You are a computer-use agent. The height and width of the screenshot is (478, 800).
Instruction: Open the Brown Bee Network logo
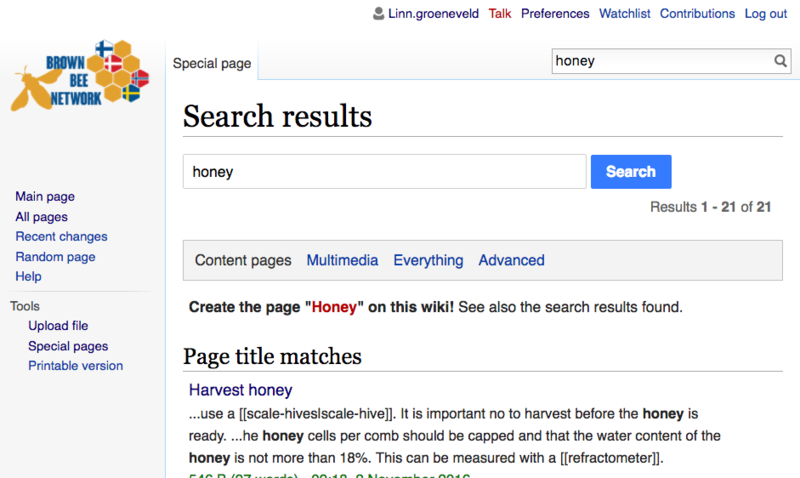80,76
